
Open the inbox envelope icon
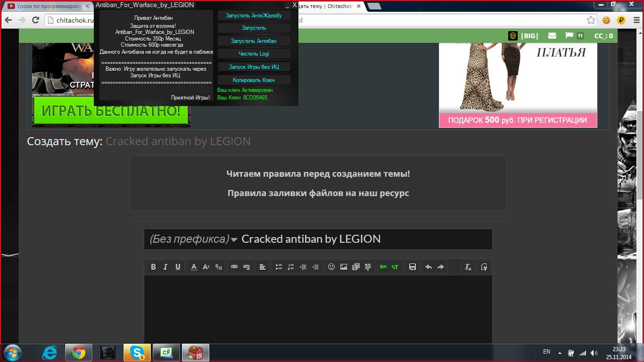pos(552,36)
